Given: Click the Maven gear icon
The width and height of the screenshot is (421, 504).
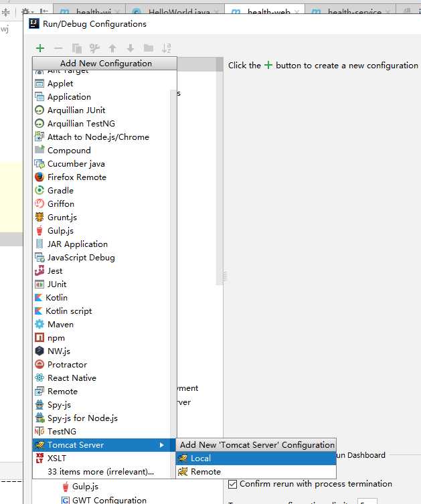Looking at the screenshot, I should (x=39, y=325).
